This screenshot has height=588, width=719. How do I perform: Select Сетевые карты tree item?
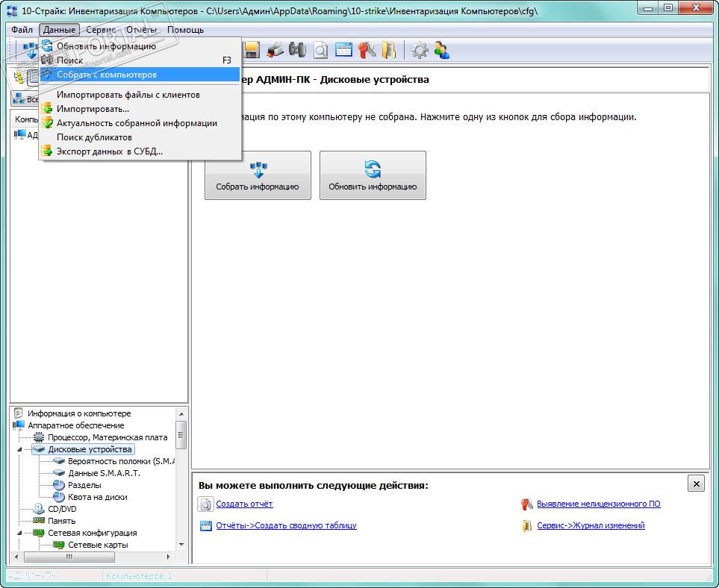pos(98,545)
